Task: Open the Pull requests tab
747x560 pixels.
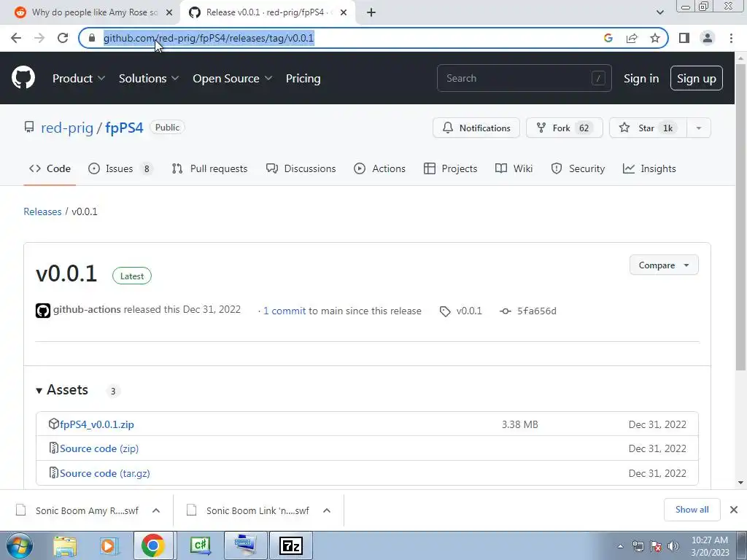Action: 209,168
